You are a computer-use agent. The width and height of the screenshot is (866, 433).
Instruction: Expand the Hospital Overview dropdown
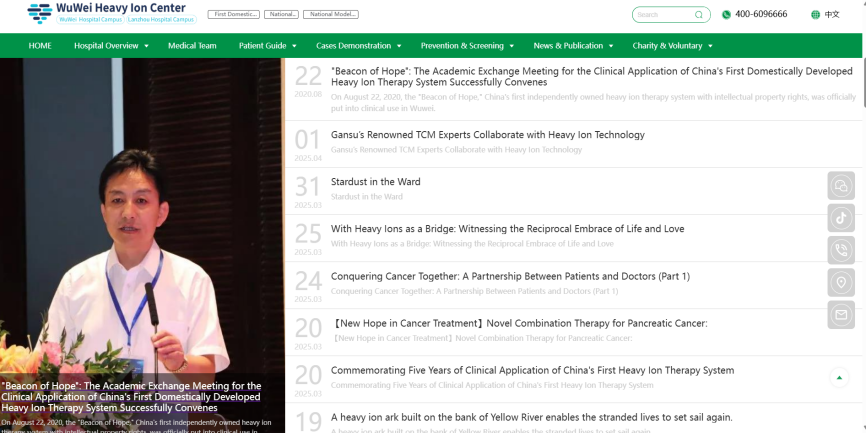[x=111, y=46]
